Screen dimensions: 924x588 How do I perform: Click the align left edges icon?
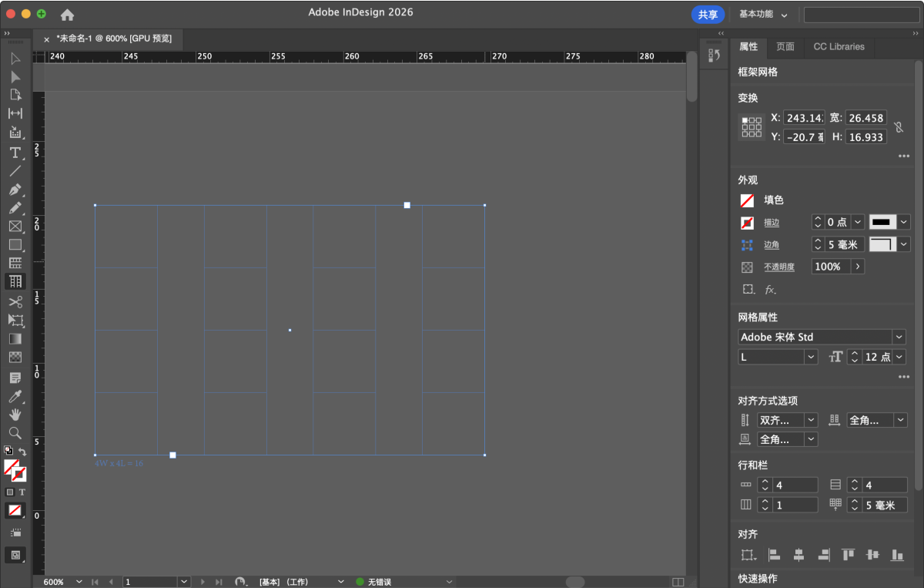pos(775,555)
